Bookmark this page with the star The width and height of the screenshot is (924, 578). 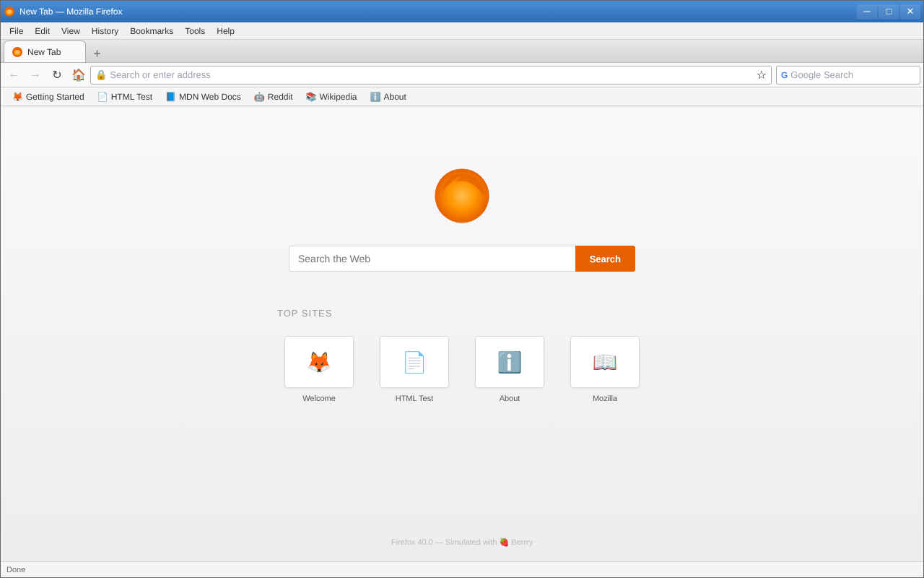762,75
